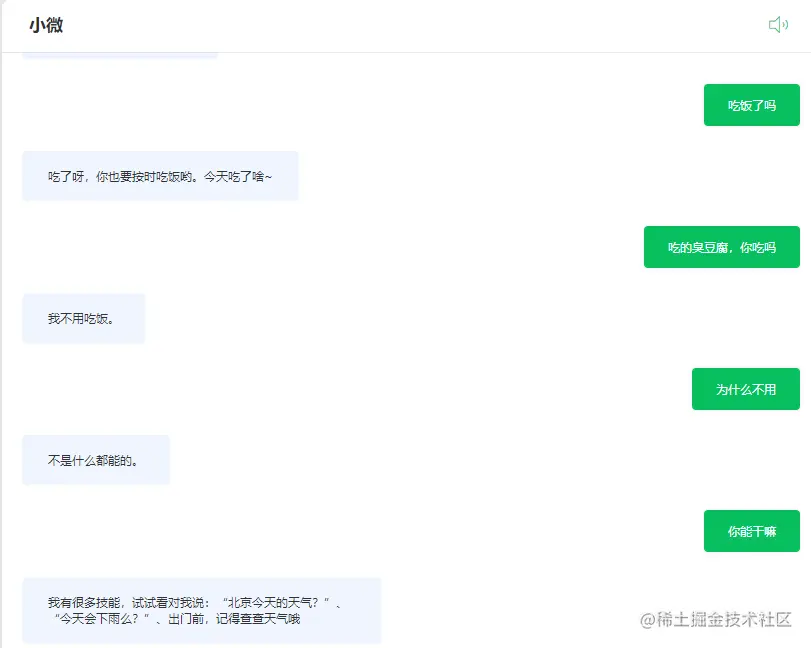
Task: Click the reply "不是什么都能的。"
Action: tap(95, 459)
